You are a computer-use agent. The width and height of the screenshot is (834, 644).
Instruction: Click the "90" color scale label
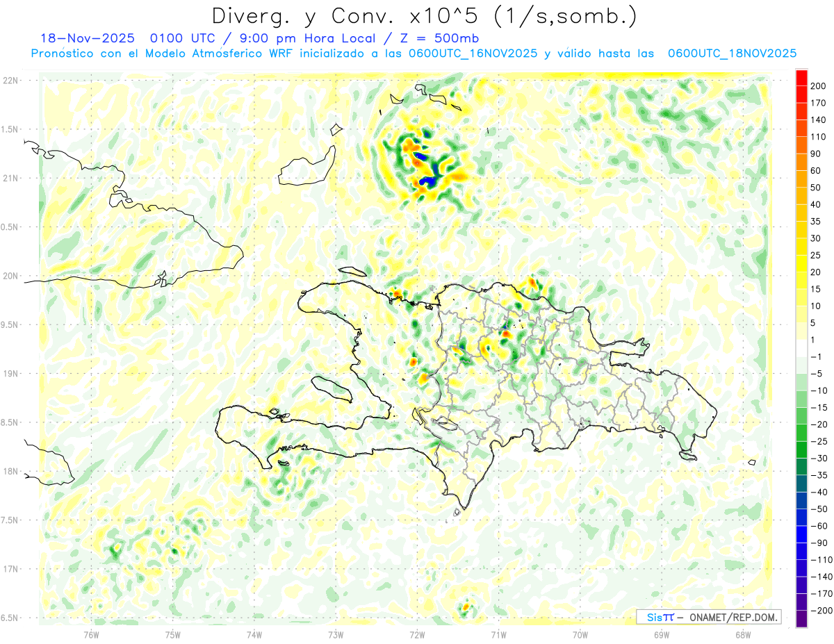(x=816, y=154)
